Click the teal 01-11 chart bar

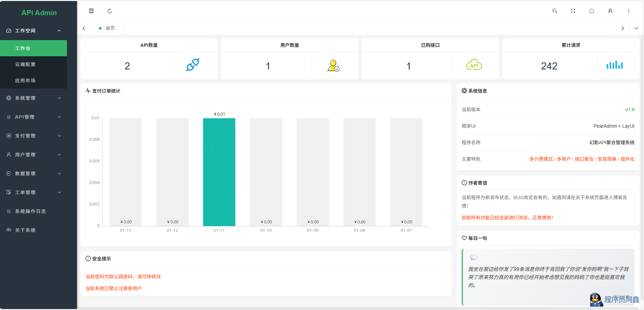(219, 172)
